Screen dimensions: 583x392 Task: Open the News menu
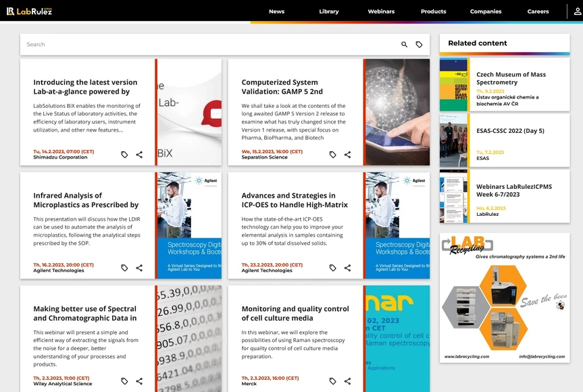click(276, 11)
